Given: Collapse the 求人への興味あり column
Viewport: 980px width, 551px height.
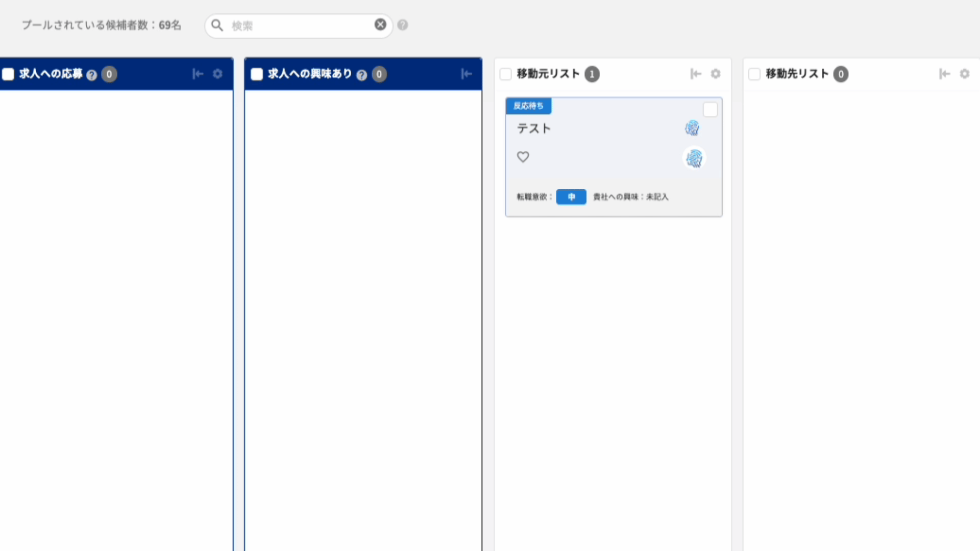Looking at the screenshot, I should [466, 74].
